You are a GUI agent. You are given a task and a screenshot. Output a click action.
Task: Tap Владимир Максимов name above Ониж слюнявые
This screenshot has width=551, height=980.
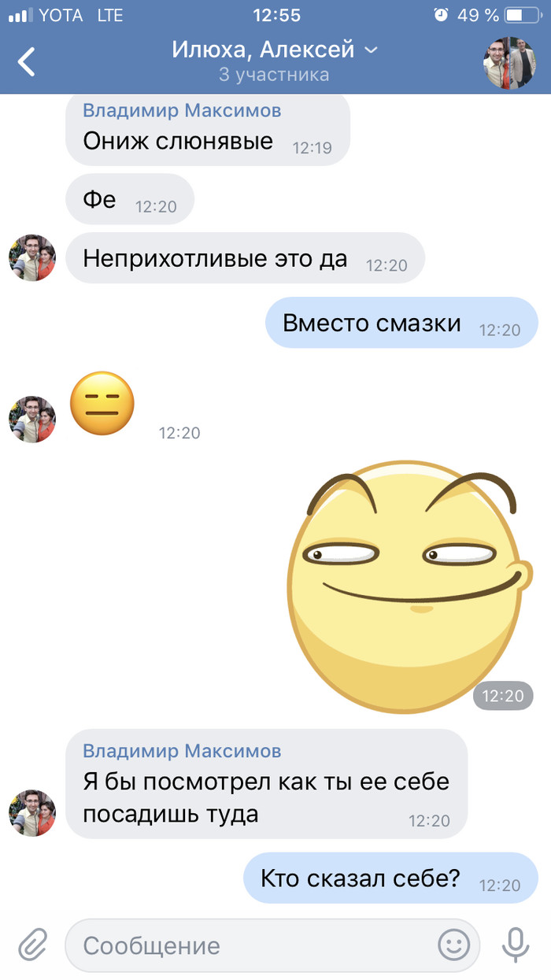[x=182, y=110]
